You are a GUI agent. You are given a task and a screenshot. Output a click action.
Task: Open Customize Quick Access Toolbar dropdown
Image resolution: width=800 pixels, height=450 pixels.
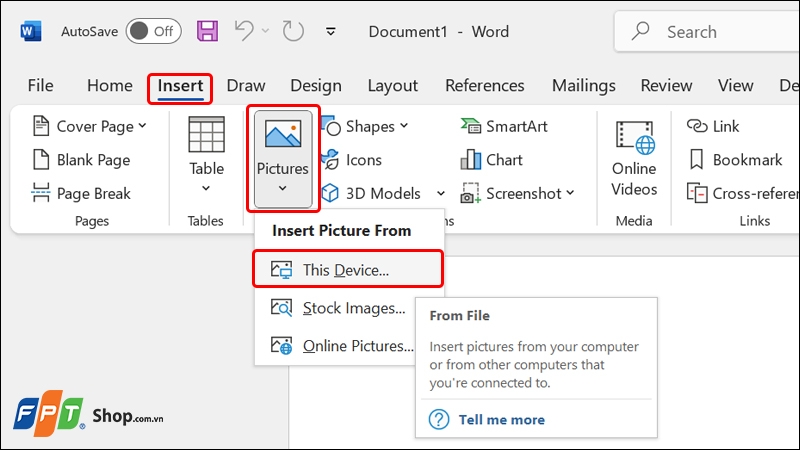(331, 32)
